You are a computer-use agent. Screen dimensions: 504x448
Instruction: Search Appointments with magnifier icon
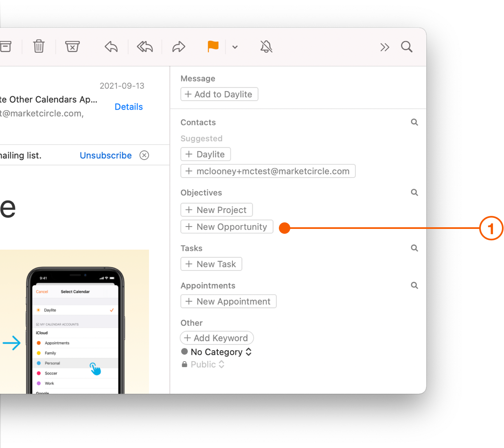tap(414, 285)
